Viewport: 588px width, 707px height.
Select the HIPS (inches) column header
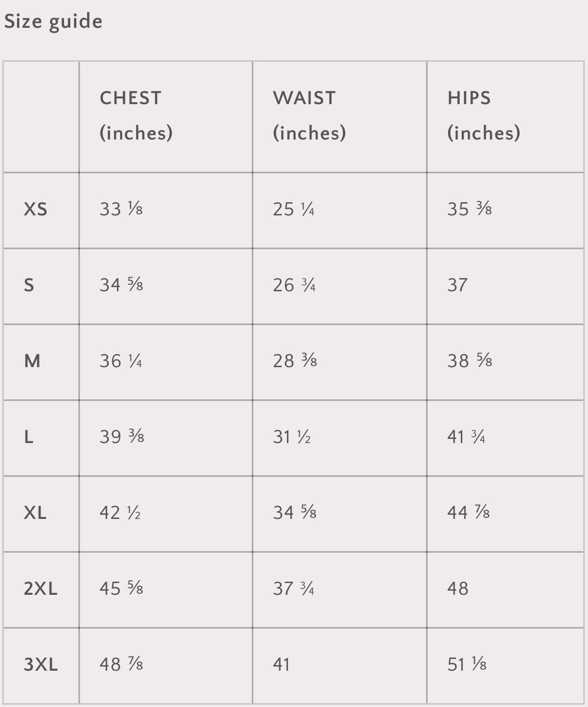[483, 115]
